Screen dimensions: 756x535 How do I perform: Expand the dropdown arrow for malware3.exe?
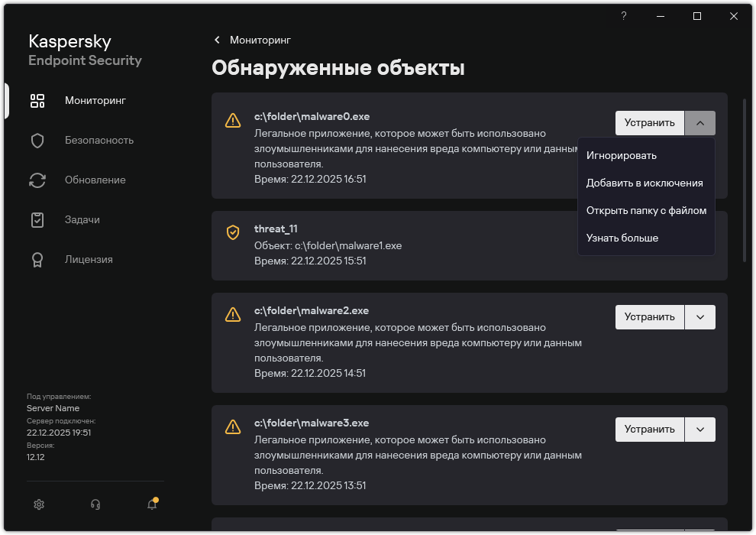coord(700,430)
